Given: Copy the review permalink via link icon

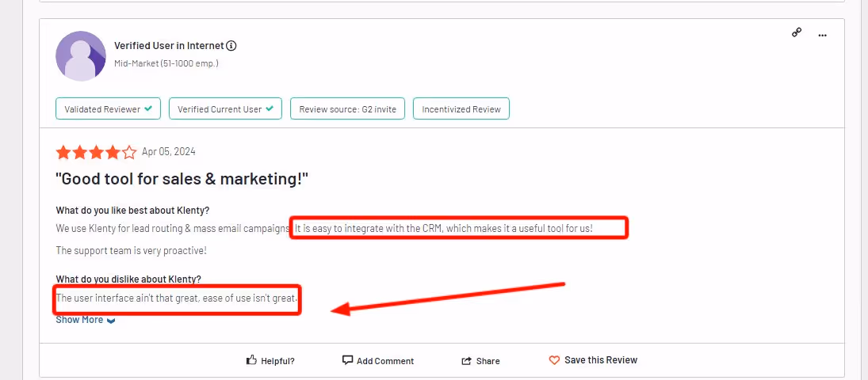Looking at the screenshot, I should click(x=797, y=32).
